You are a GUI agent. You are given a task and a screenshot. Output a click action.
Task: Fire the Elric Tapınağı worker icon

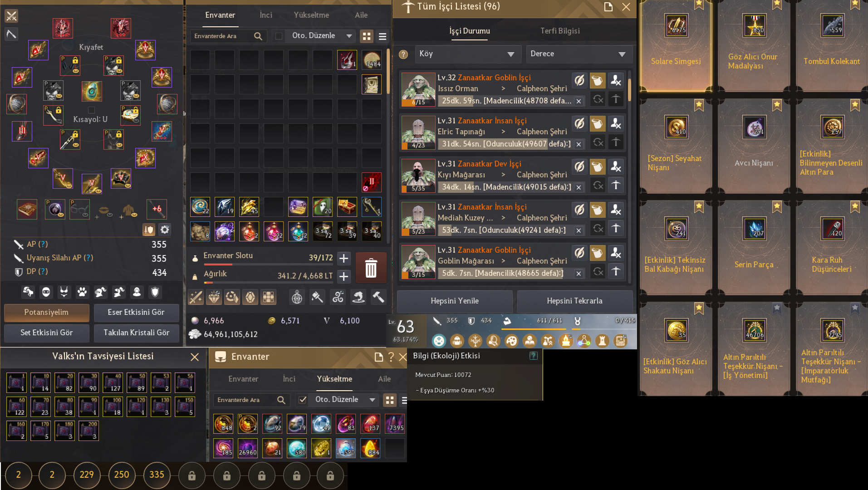coord(616,123)
